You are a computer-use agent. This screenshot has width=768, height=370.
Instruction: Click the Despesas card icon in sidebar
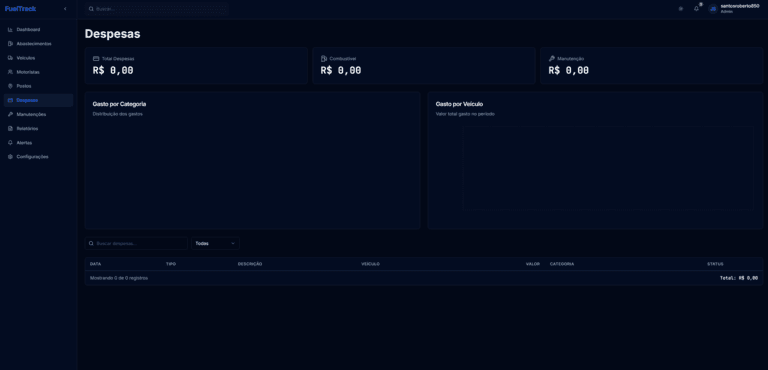pos(10,100)
